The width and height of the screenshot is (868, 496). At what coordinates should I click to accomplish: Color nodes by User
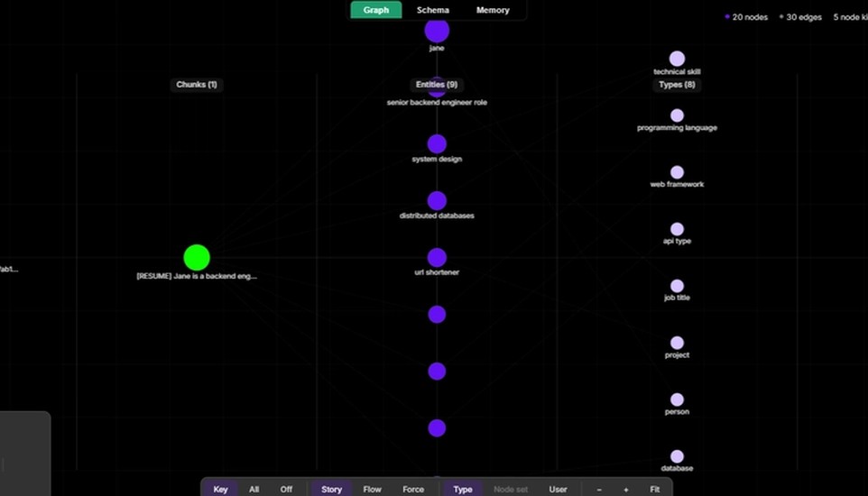point(558,490)
